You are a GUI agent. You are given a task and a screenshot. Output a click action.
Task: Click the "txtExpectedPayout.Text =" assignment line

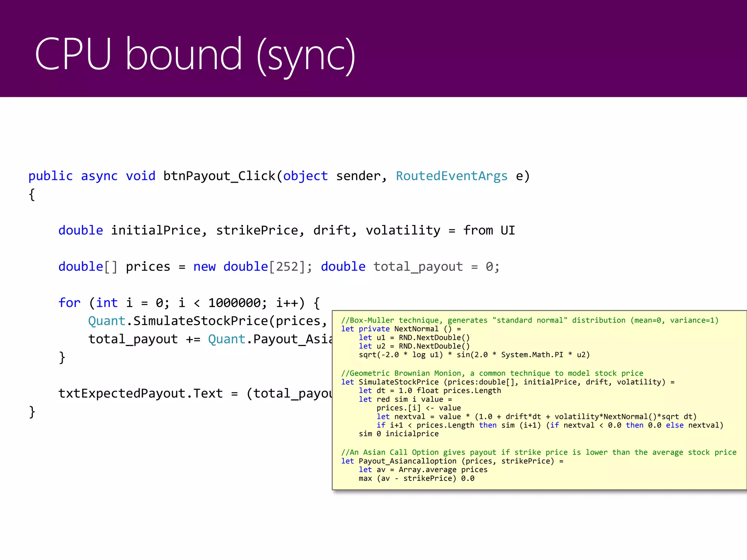click(195, 393)
